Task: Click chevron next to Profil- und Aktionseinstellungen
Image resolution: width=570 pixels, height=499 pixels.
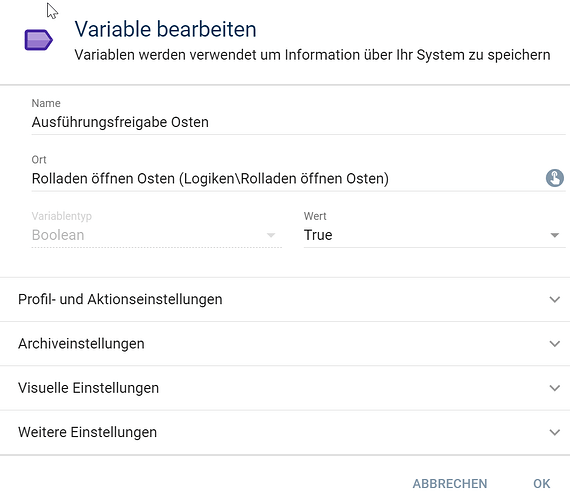Action: (555, 299)
